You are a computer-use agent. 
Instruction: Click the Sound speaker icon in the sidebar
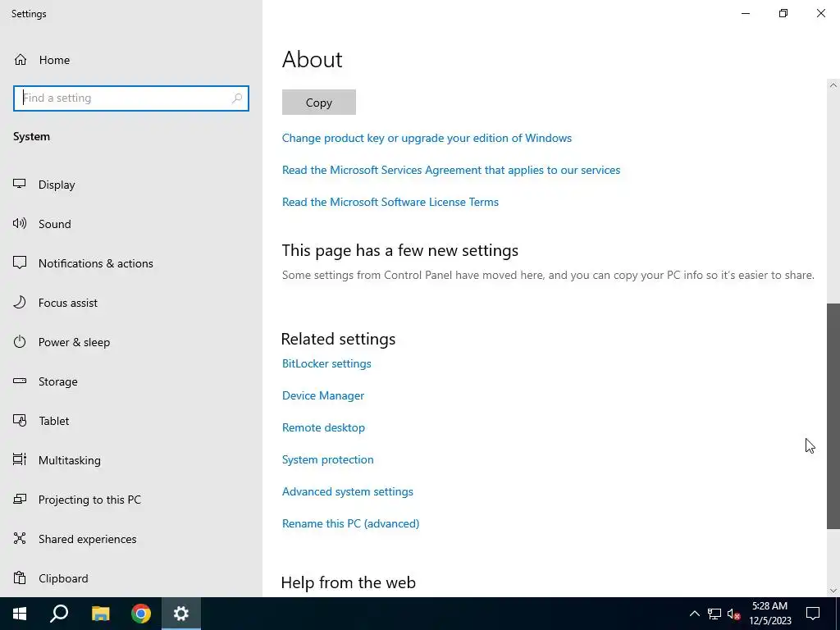pyautogui.click(x=20, y=223)
